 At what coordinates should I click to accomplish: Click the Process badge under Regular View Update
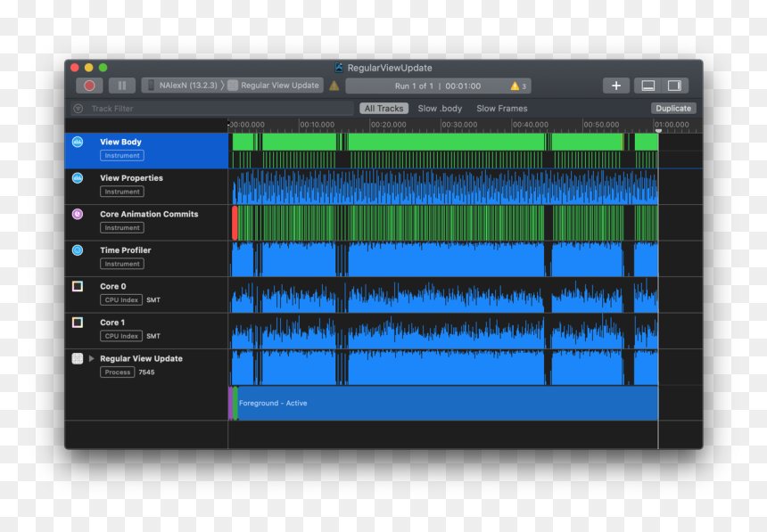click(x=118, y=372)
